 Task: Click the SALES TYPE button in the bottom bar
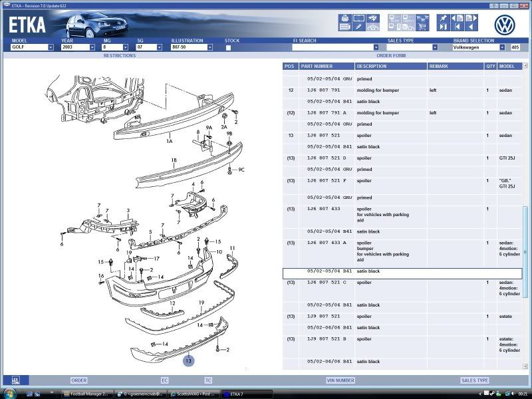[x=475, y=380]
